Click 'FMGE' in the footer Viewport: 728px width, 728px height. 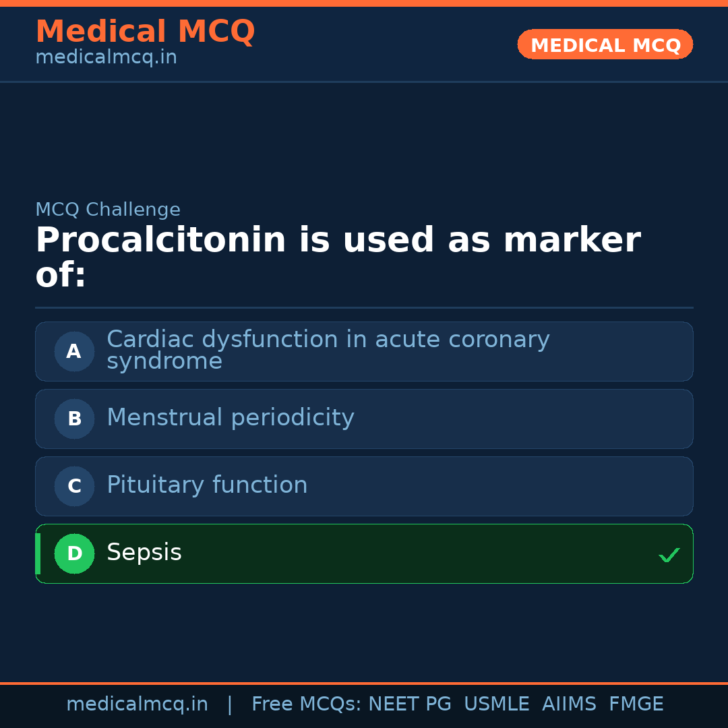636,704
